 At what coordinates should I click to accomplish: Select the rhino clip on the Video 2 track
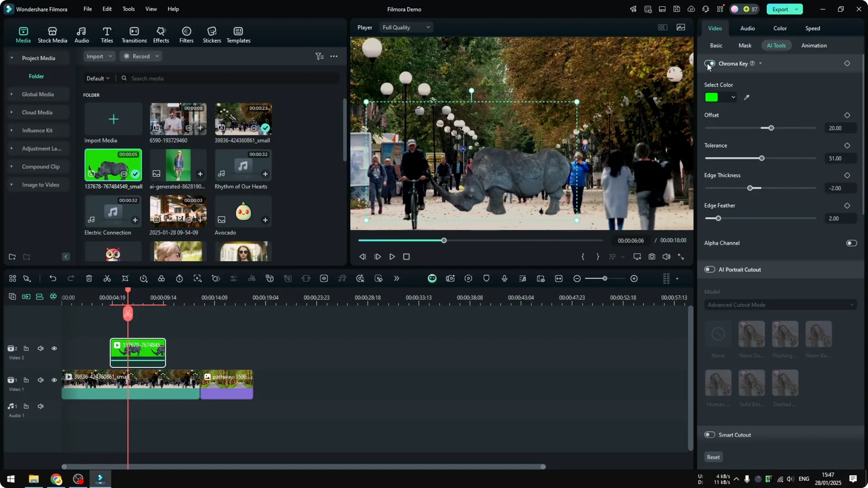pos(137,352)
